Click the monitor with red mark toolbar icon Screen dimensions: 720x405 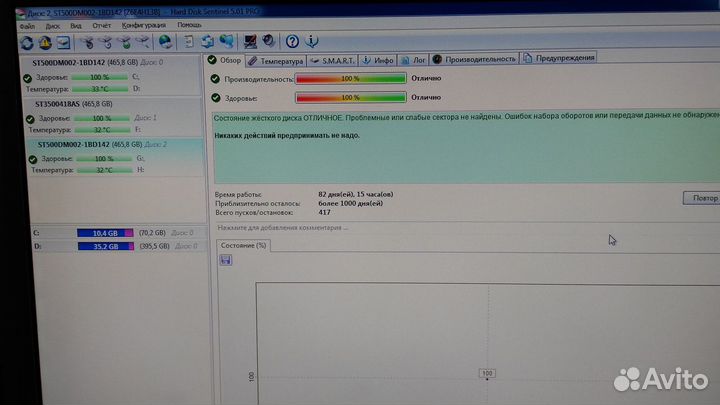click(250, 42)
